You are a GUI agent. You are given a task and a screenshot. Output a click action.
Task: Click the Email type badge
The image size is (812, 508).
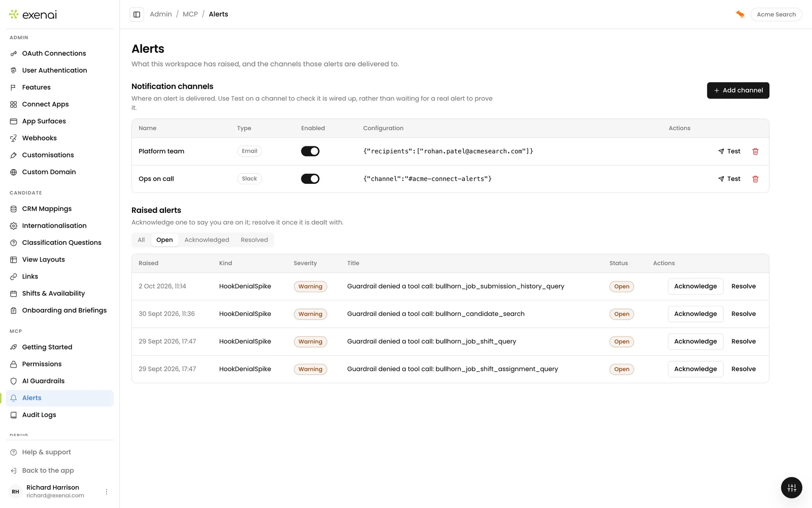tap(249, 151)
